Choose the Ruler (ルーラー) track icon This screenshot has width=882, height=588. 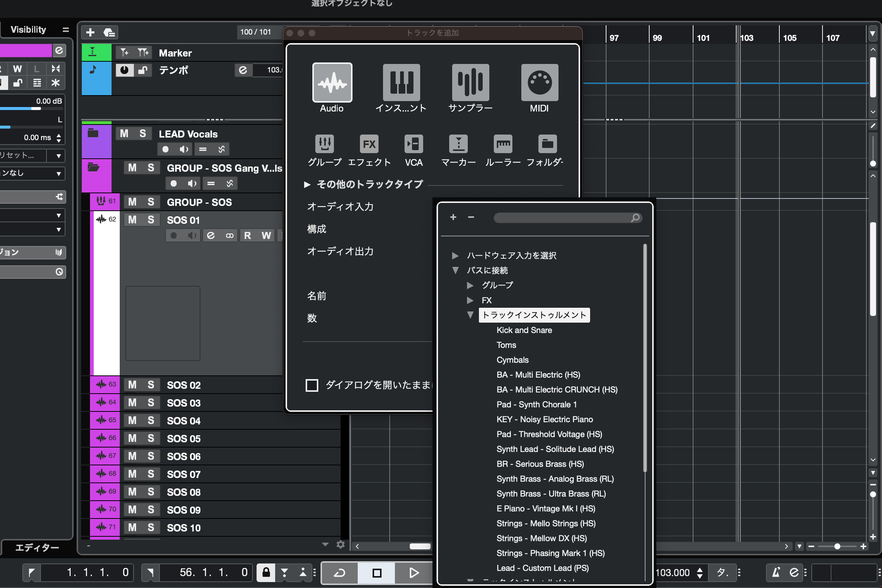[503, 143]
